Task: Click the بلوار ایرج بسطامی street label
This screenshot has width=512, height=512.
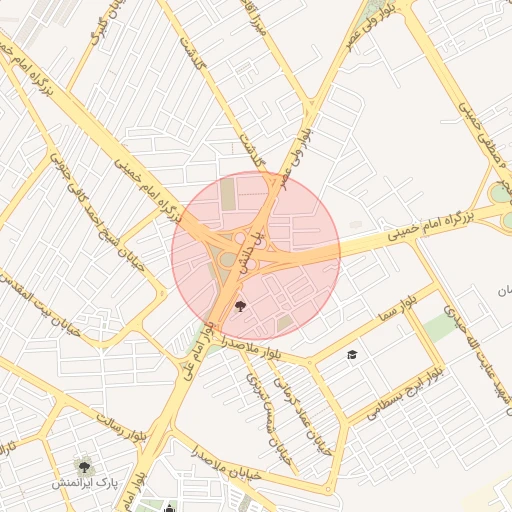Action: pyautogui.click(x=406, y=394)
